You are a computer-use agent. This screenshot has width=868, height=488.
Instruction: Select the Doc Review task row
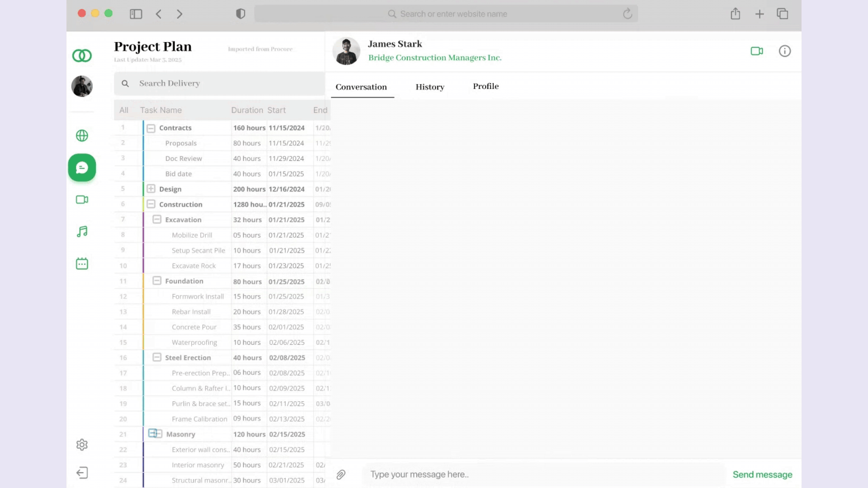click(222, 159)
